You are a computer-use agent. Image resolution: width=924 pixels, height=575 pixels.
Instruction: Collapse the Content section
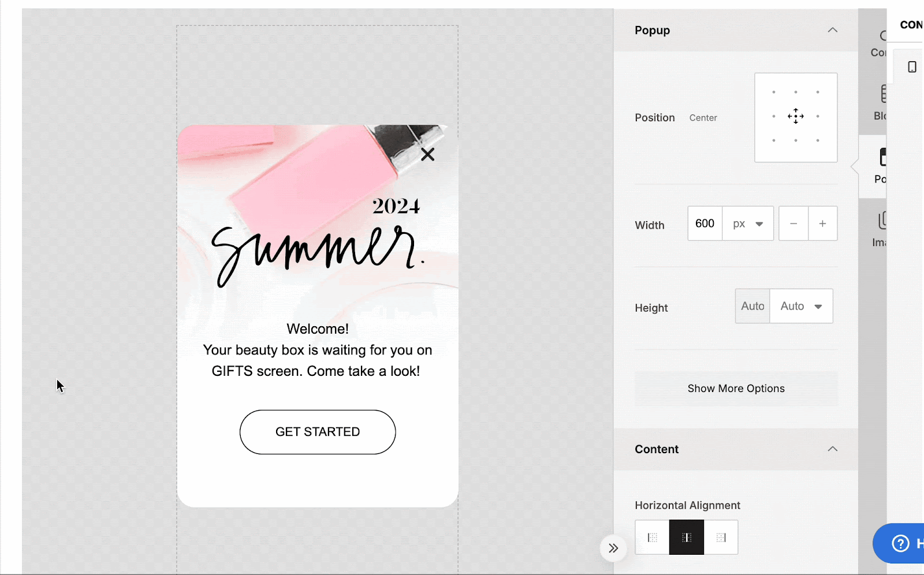[832, 449]
